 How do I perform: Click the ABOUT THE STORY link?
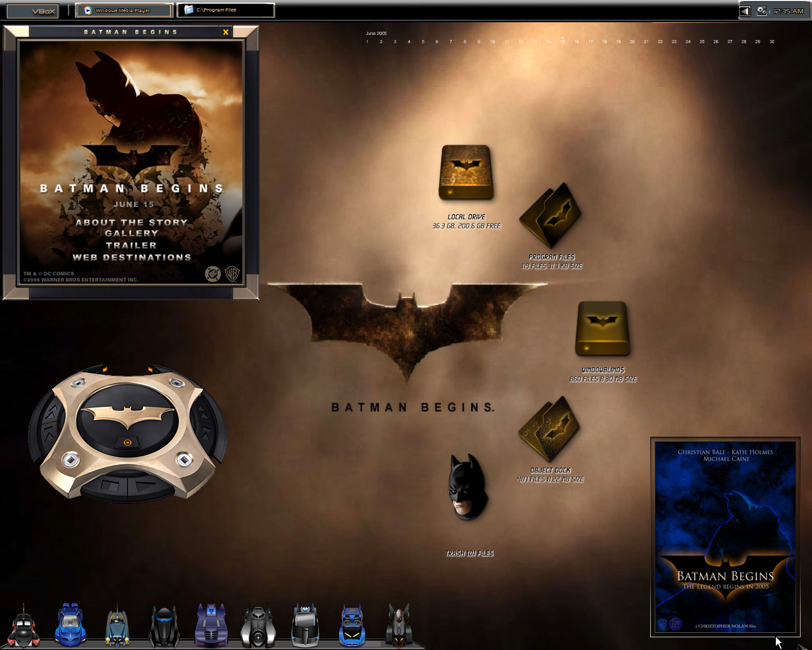131,222
